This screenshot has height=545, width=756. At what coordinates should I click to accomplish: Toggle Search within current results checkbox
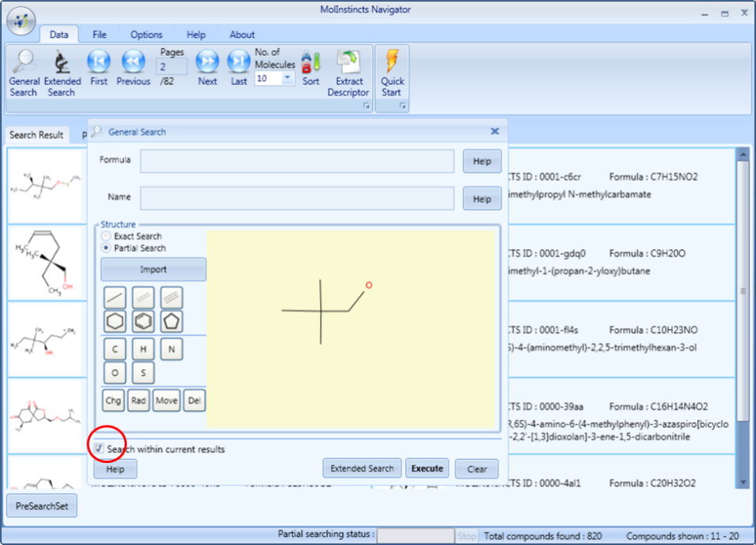point(99,449)
